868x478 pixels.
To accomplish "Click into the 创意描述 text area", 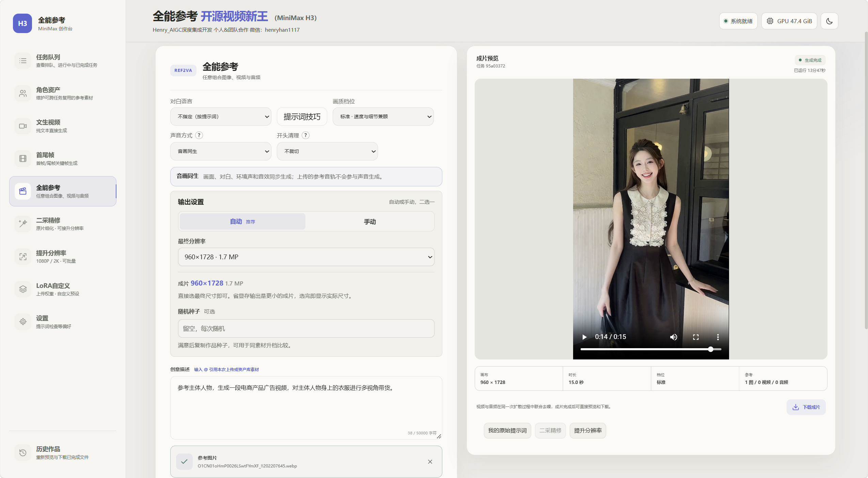I will (306, 407).
